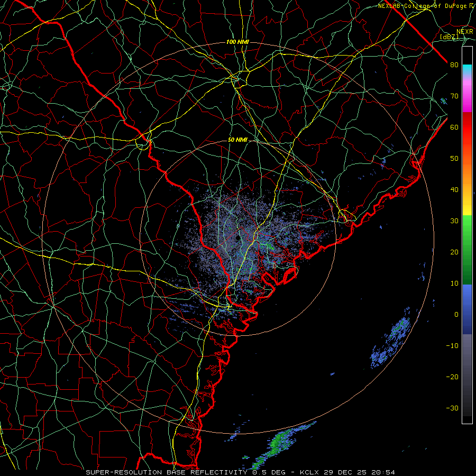Click the 50 value on the dBZ scale
Screen dimensions: 476x476
(454, 159)
